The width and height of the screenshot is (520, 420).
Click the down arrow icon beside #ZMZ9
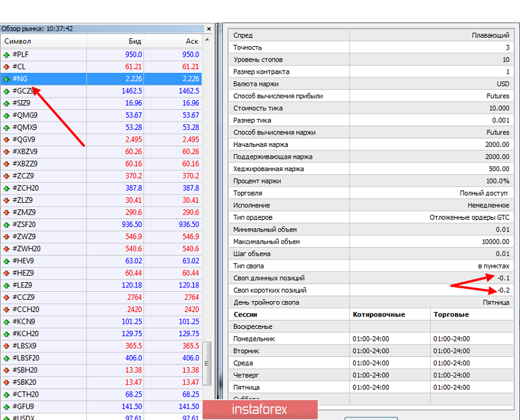click(x=6, y=213)
